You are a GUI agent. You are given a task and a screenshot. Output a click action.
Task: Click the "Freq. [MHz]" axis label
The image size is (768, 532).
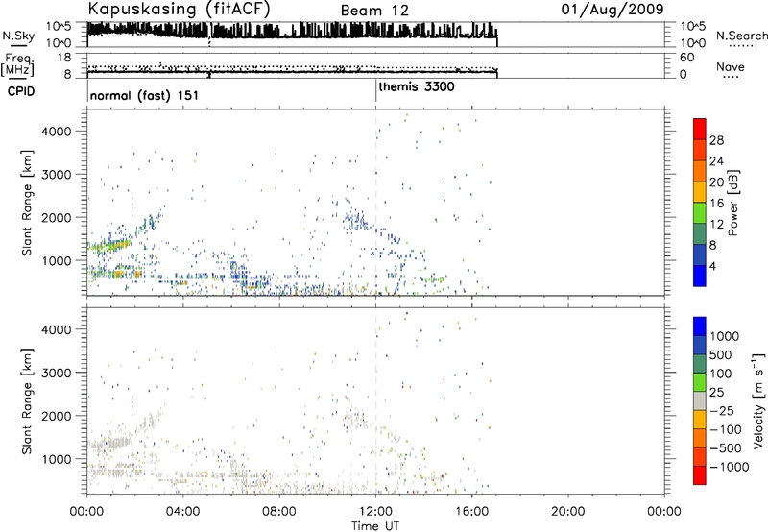[x=18, y=65]
